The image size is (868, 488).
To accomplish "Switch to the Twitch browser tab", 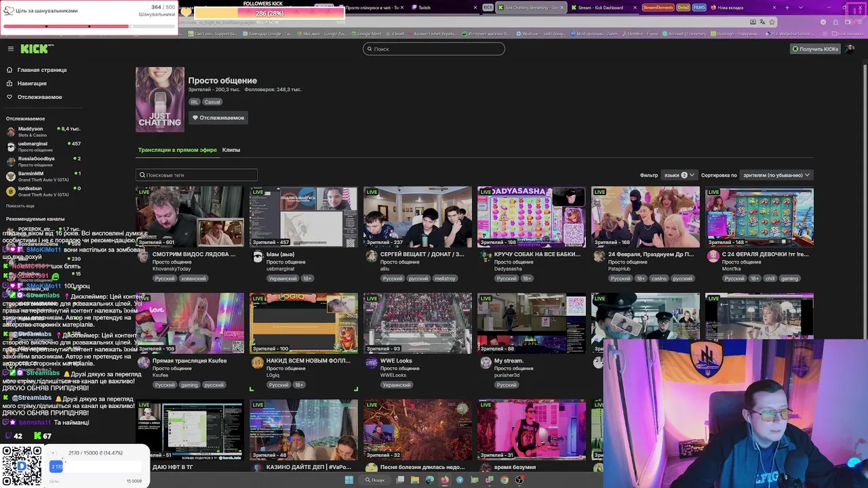I will [444, 7].
